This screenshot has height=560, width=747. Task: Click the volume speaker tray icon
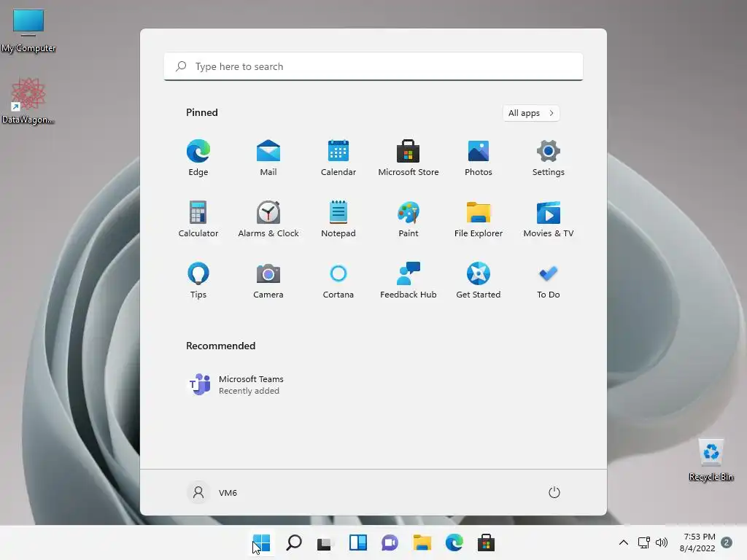point(661,542)
